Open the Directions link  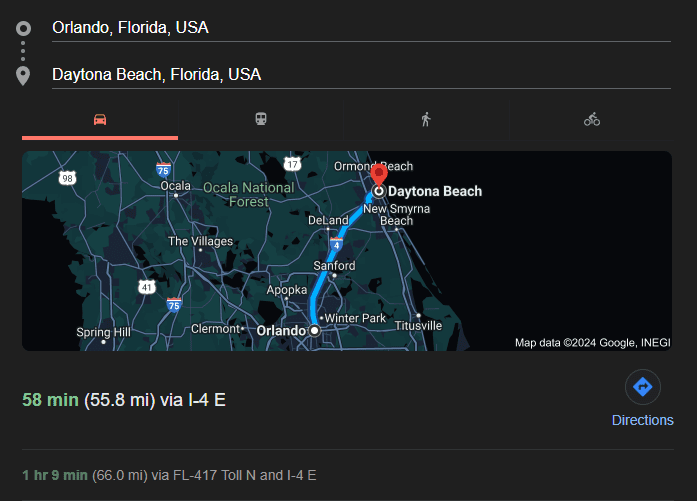(x=642, y=420)
